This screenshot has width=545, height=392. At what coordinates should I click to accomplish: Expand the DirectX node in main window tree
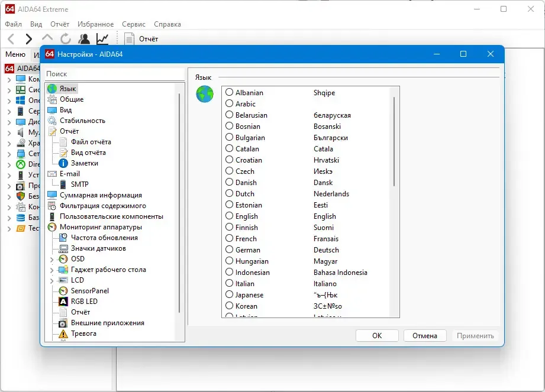coord(9,164)
